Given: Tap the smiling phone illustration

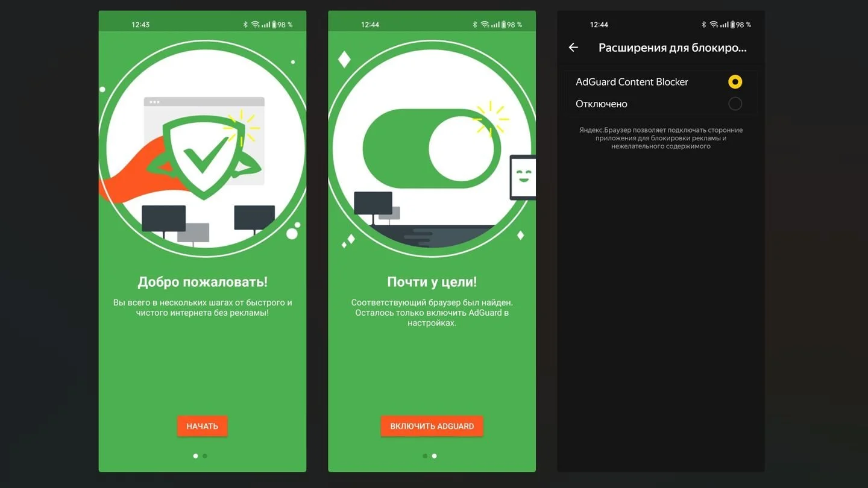Looking at the screenshot, I should [x=523, y=178].
